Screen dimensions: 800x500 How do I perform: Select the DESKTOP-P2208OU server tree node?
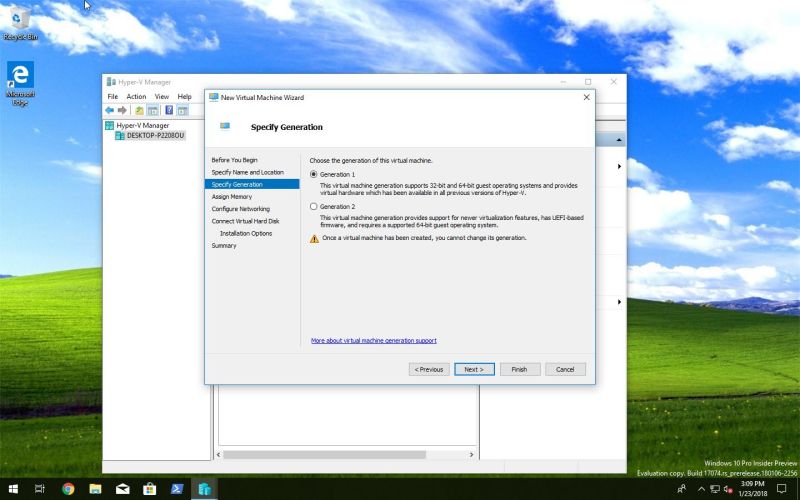pyautogui.click(x=149, y=135)
